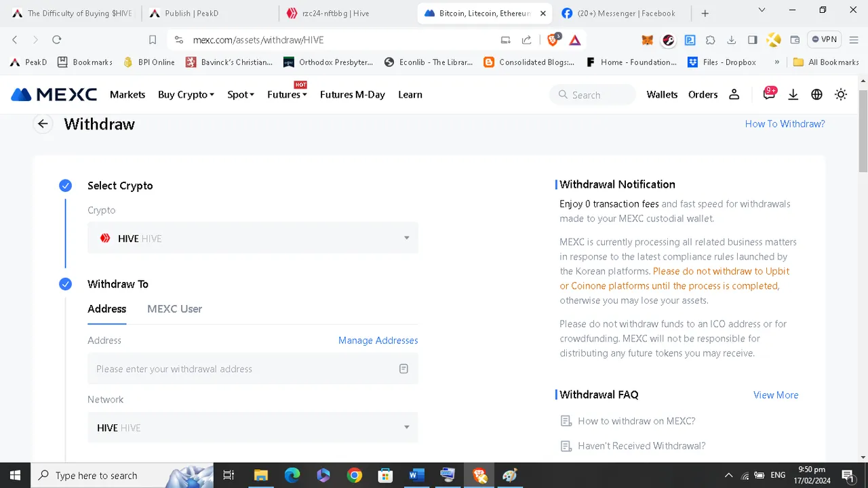This screenshot has width=868, height=488.
Task: Open the Learn menu item
Action: coord(410,95)
